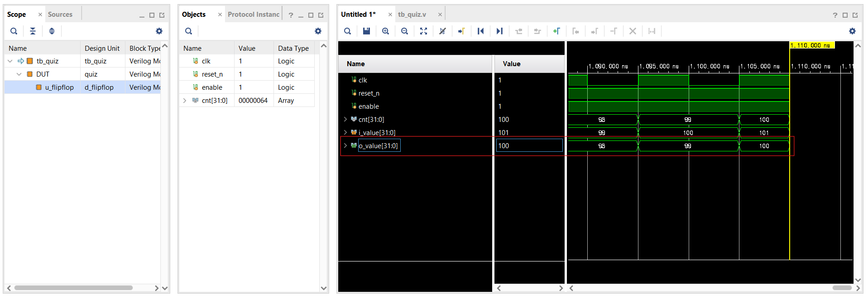
Task: Click the Scope panel horizontal scrollbar
Action: click(73, 288)
